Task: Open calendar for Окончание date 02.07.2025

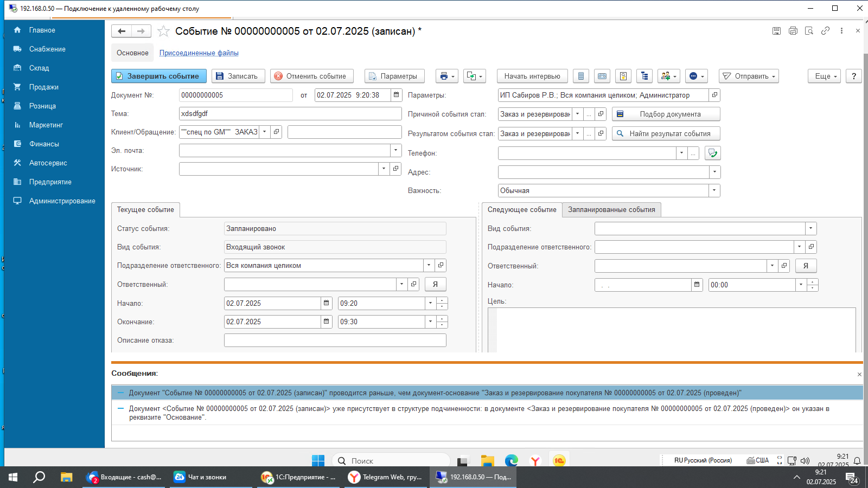Action: (x=326, y=322)
